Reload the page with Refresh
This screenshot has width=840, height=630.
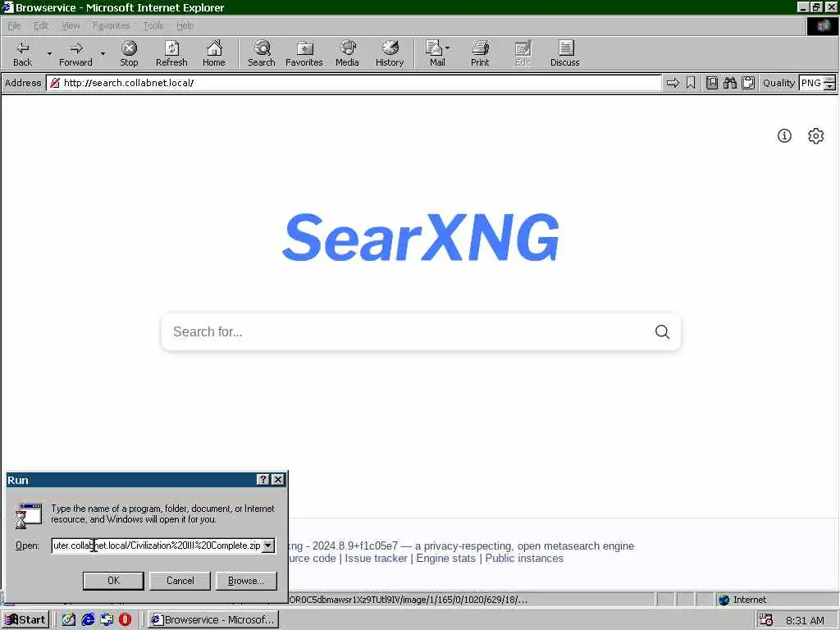point(171,53)
